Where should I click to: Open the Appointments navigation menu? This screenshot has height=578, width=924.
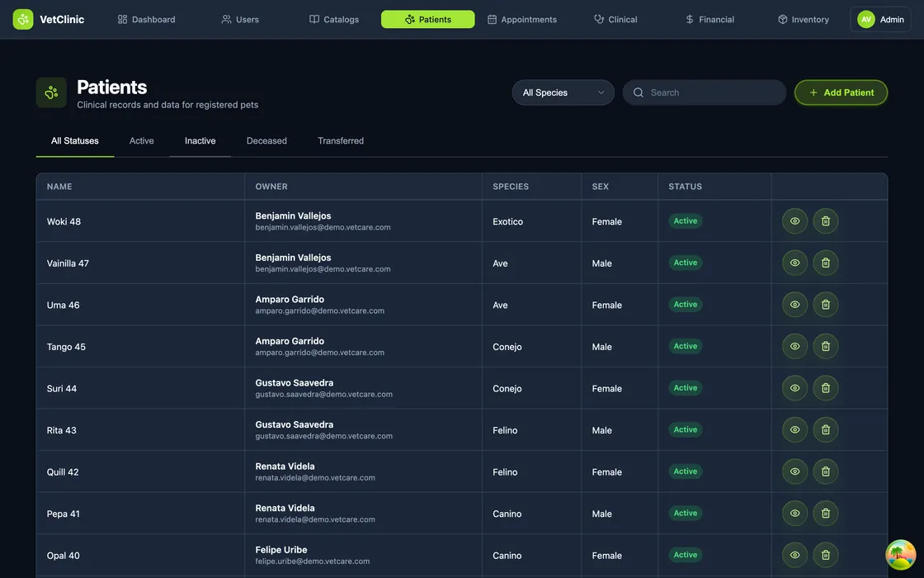click(x=521, y=19)
